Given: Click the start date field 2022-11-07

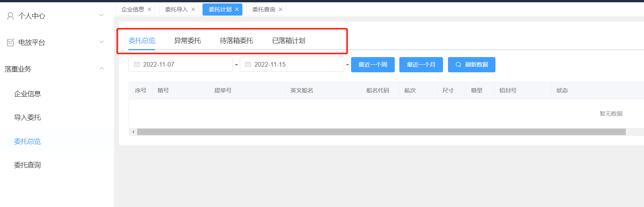Looking at the screenshot, I should click(180, 65).
